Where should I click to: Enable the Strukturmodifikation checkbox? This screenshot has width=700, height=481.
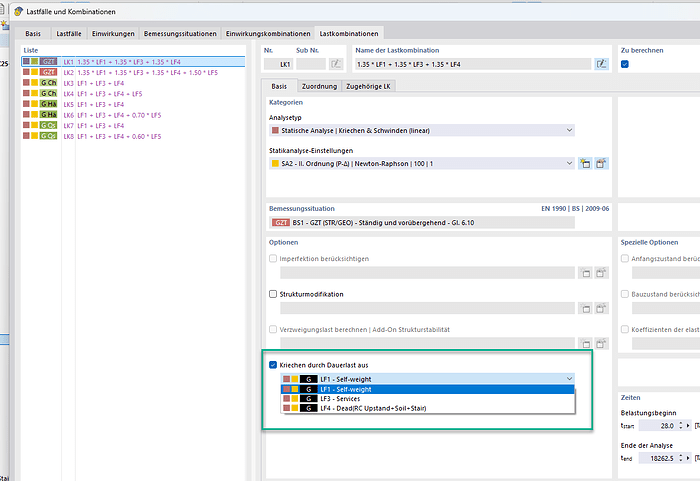click(273, 294)
